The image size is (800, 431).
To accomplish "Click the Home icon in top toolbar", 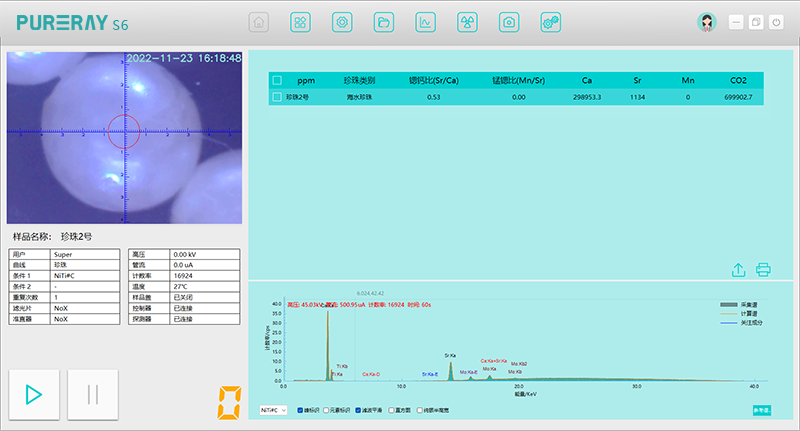I will 258,22.
